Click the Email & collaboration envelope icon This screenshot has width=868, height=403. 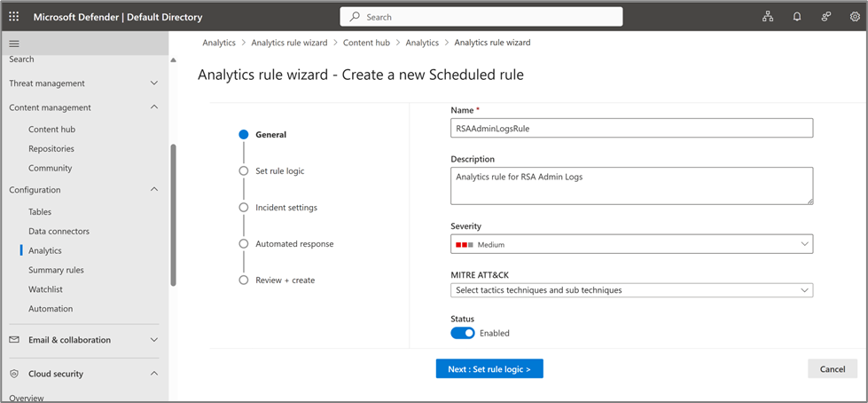14,340
